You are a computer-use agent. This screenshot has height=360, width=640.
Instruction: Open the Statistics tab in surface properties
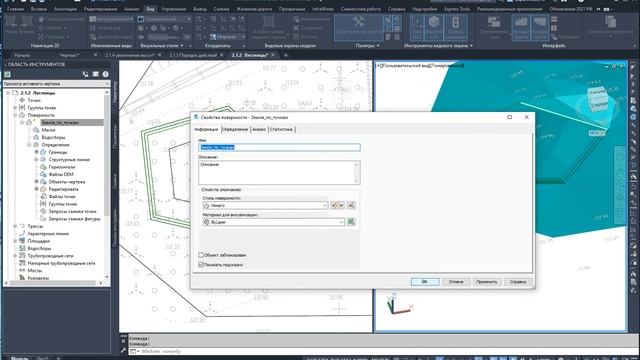(281, 129)
